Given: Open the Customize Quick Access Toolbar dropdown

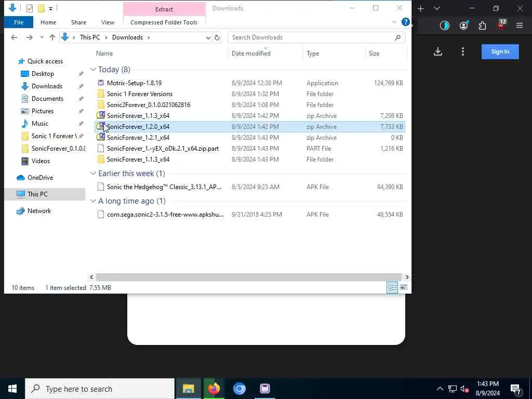Looking at the screenshot, I should pos(50,8).
